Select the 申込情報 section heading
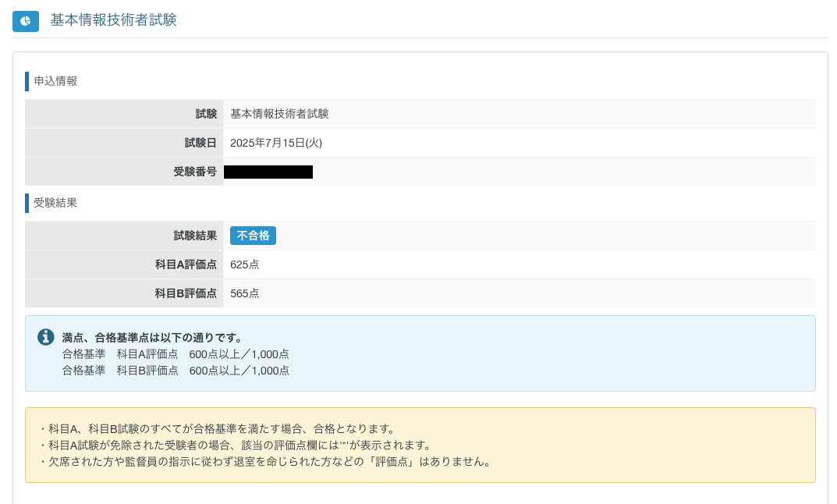Image resolution: width=837 pixels, height=504 pixels. tap(55, 81)
